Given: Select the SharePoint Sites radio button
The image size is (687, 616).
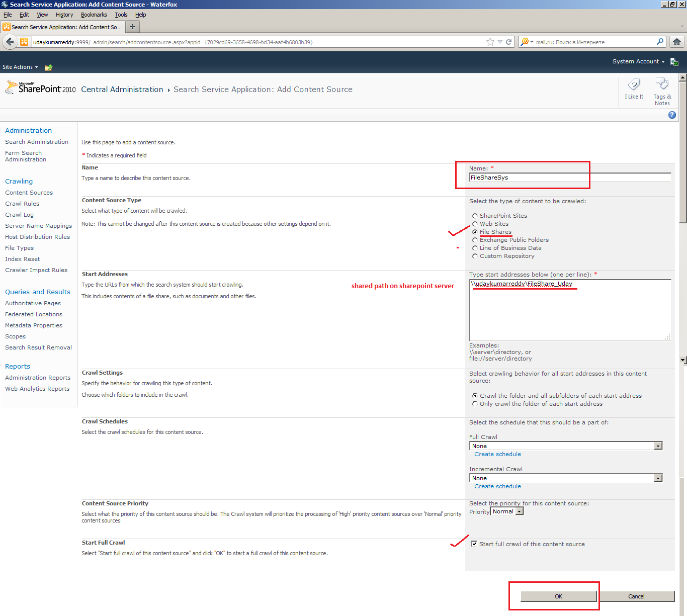Looking at the screenshot, I should 475,216.
